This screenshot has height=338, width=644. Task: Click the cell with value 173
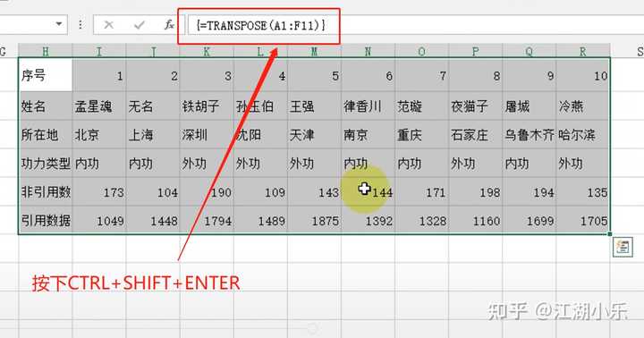pos(99,191)
